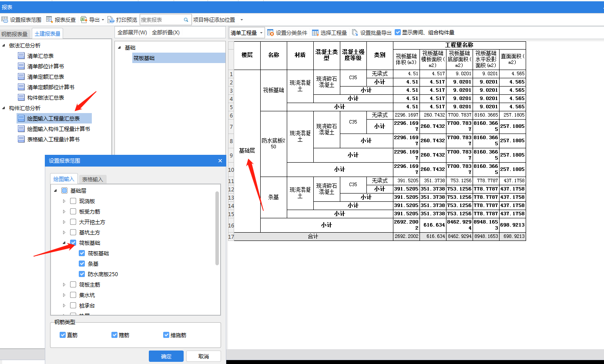The width and height of the screenshot is (604, 364).
Task: Select the 表格输入工程量计算书 report
Action: [54, 139]
